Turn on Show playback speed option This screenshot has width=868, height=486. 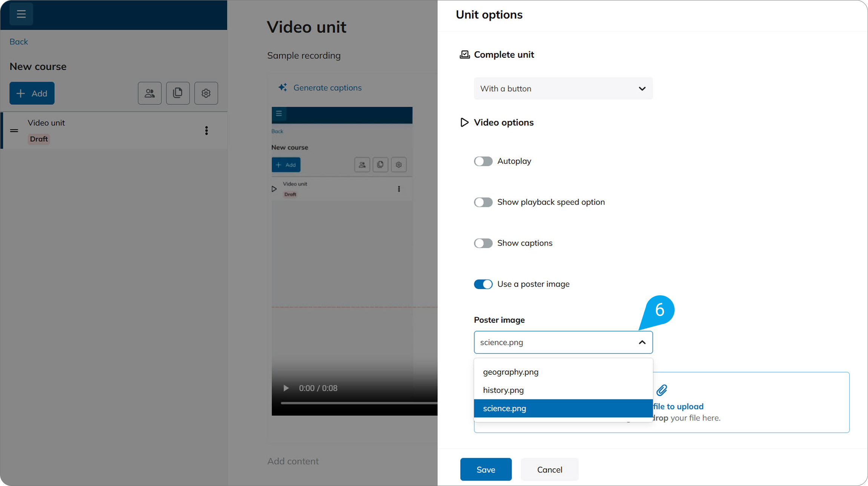click(483, 202)
